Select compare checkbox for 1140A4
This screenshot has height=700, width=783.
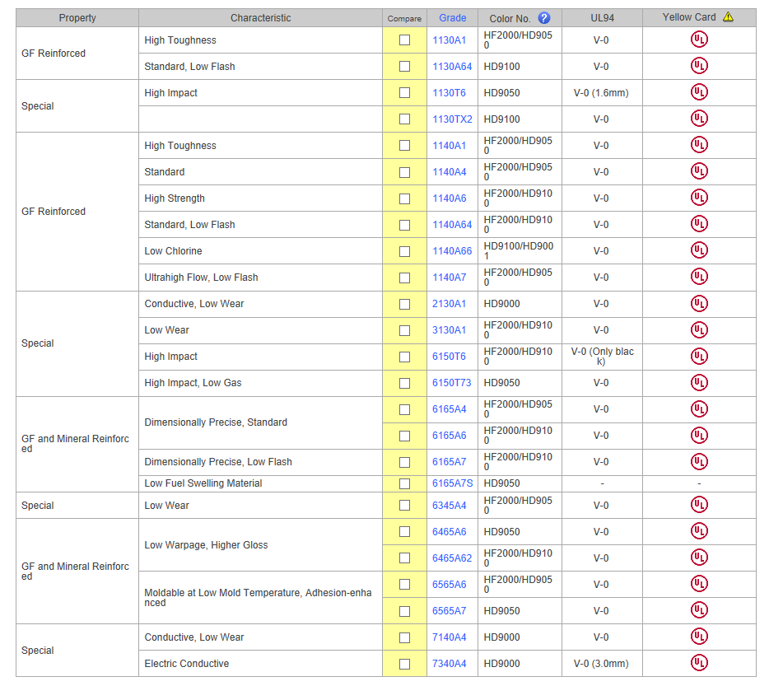click(404, 172)
